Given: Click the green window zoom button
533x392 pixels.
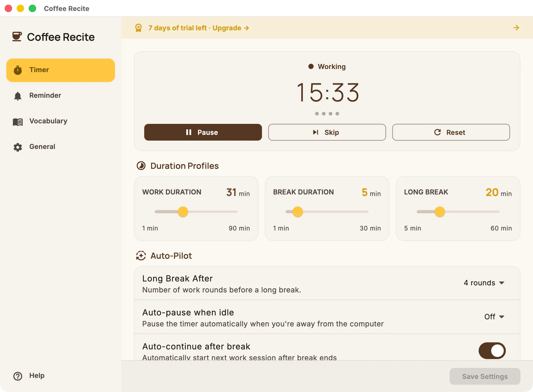Looking at the screenshot, I should pyautogui.click(x=32, y=8).
